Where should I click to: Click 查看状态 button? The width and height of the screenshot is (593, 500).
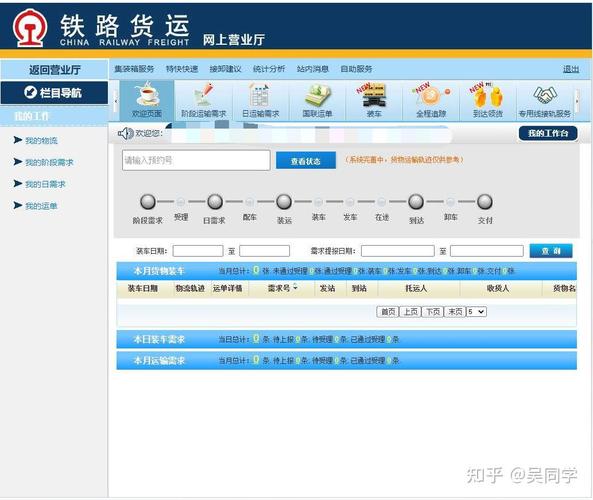[306, 161]
